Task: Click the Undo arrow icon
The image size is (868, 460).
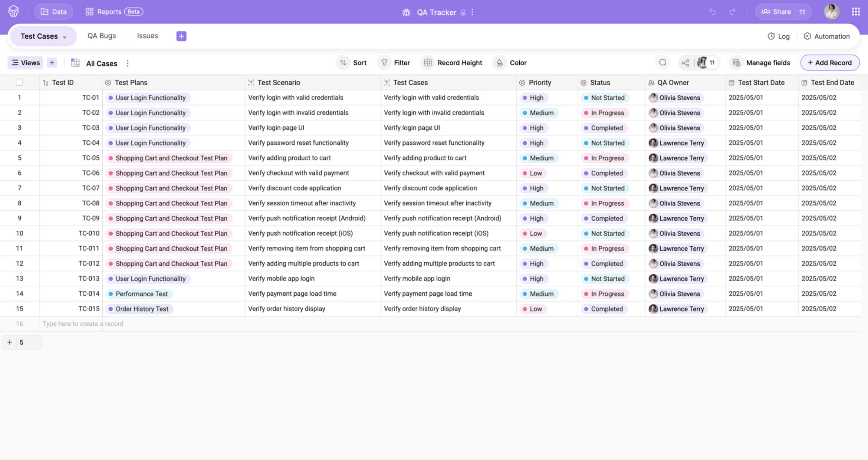Action: pos(712,11)
